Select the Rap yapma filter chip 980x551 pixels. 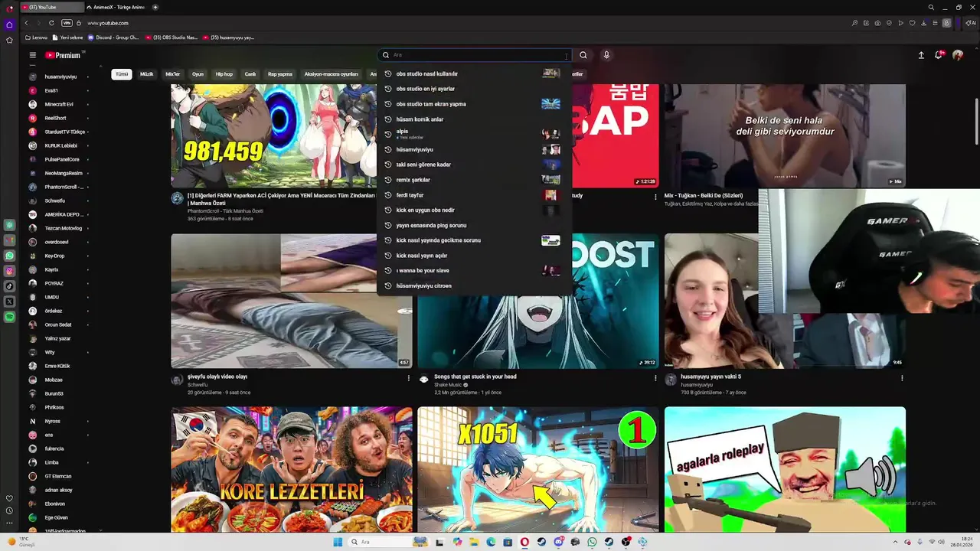[280, 74]
